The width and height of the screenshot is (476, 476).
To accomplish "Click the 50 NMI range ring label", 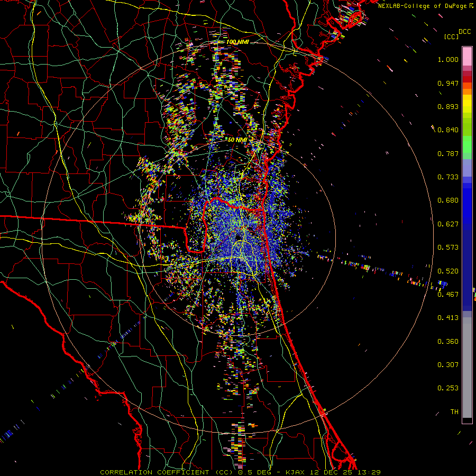I will point(237,140).
